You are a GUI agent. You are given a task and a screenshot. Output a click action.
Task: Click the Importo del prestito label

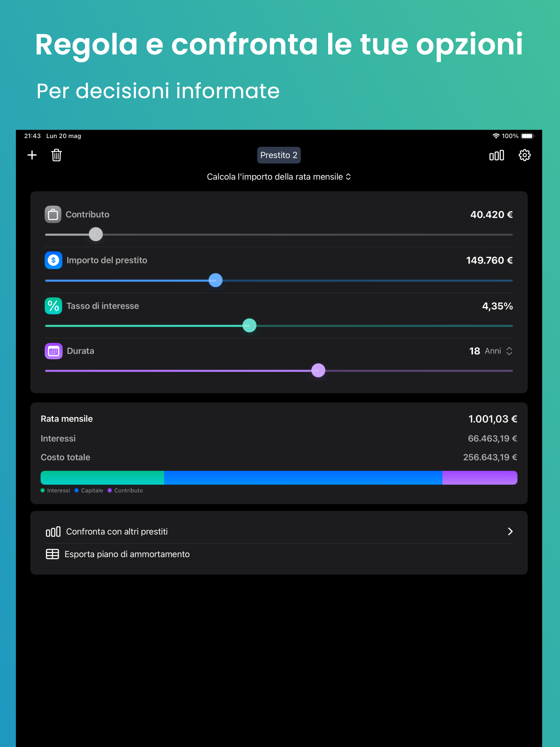(107, 260)
